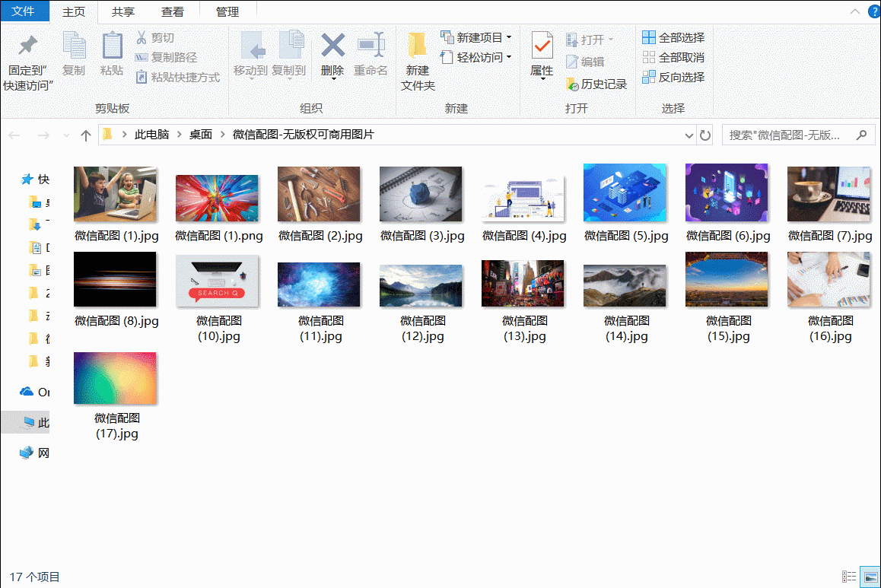Click Invert Selection (反向选择)
This screenshot has width=881, height=588.
(x=673, y=77)
